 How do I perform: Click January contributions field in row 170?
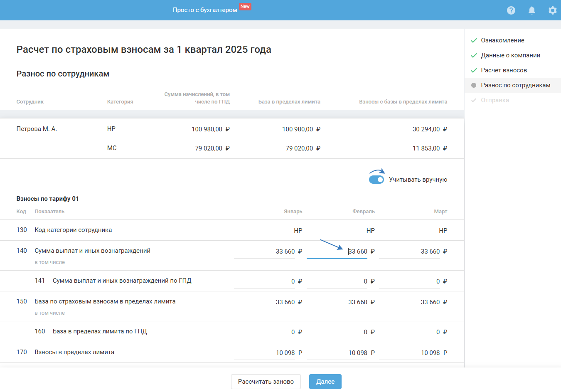coord(265,353)
